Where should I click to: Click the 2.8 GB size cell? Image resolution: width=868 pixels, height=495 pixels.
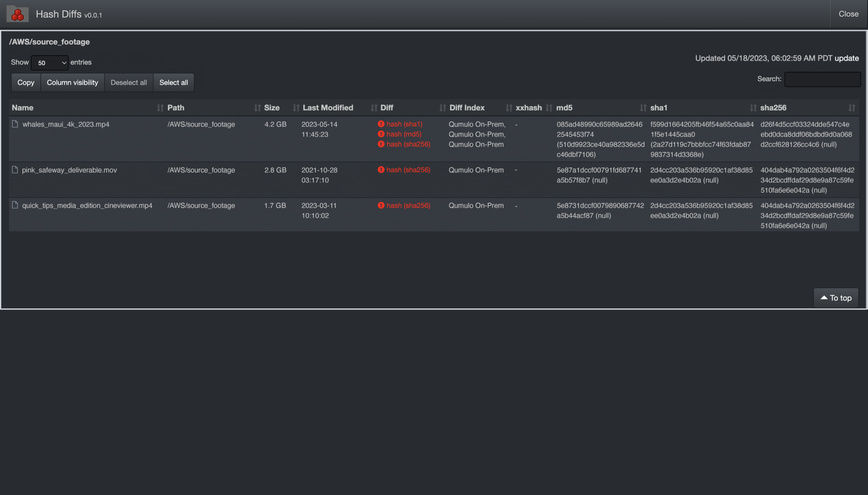tap(275, 170)
